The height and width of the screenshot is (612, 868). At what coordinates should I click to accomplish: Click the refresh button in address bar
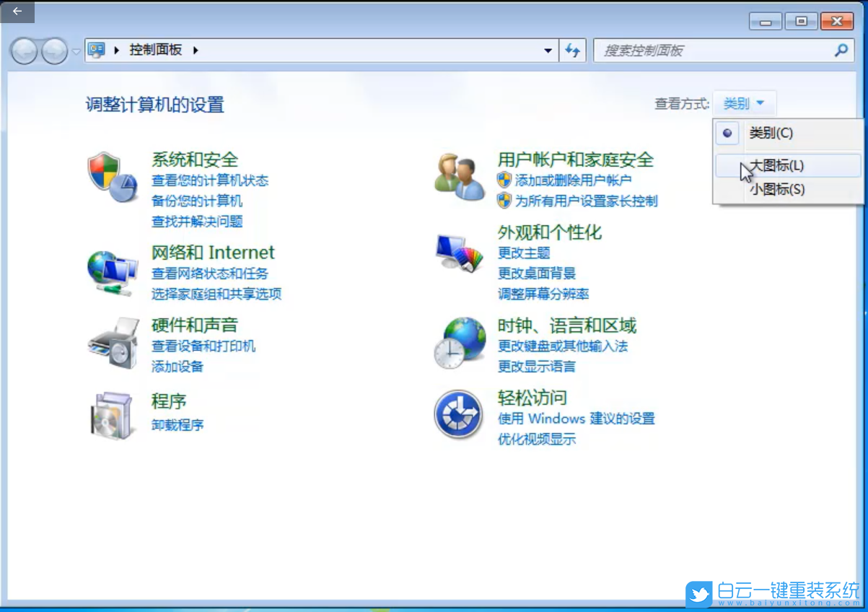tap(572, 50)
